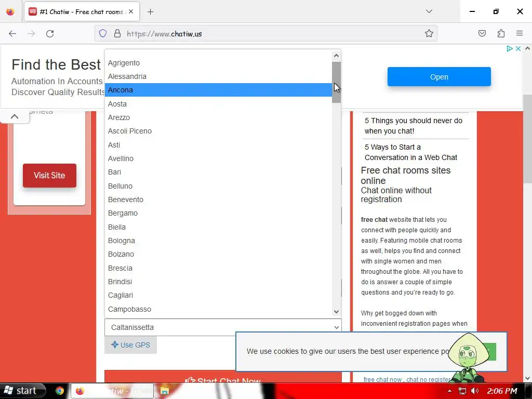Launch Chrome from the taskbar
This screenshot has width=532, height=399.
pos(60,391)
